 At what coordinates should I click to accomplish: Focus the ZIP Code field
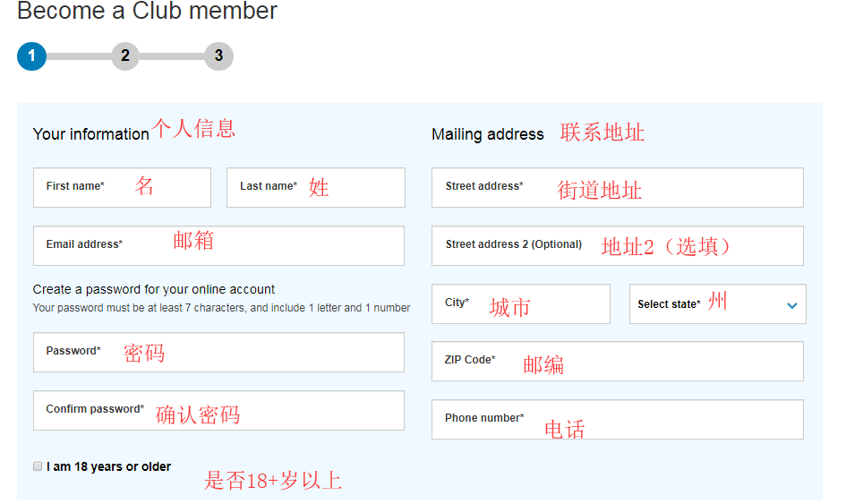pos(617,361)
